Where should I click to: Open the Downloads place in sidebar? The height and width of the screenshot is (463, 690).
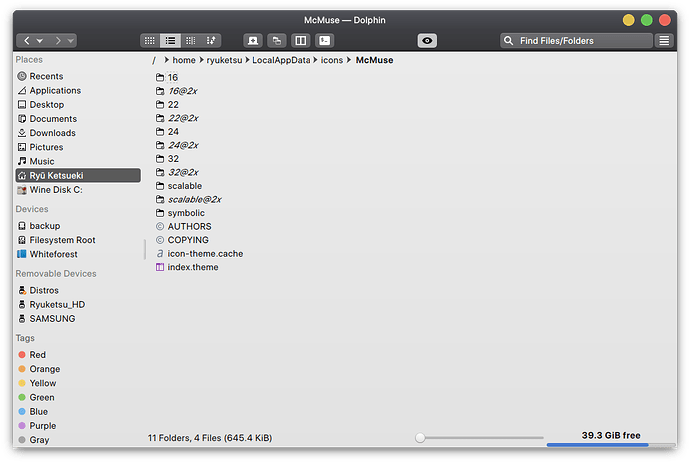point(53,133)
